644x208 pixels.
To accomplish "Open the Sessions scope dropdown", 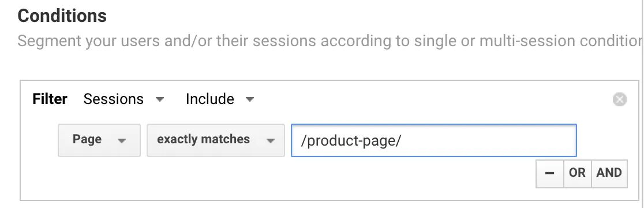I will [124, 99].
